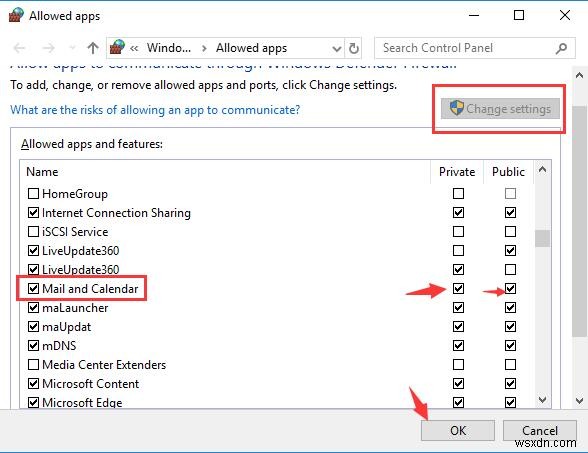Uncheck the Mail and Calendar checkbox
This screenshot has height=453, width=588.
(x=33, y=288)
